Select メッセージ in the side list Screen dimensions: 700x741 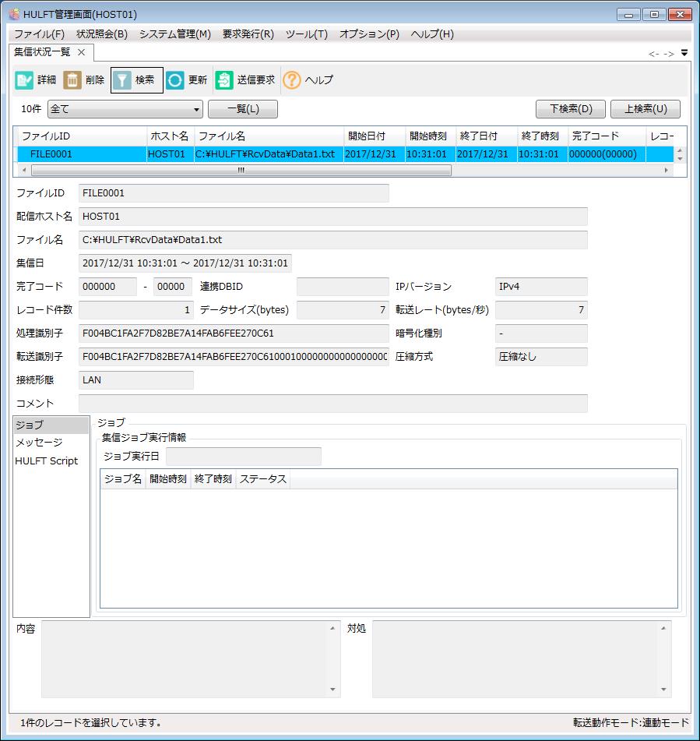(x=51, y=443)
